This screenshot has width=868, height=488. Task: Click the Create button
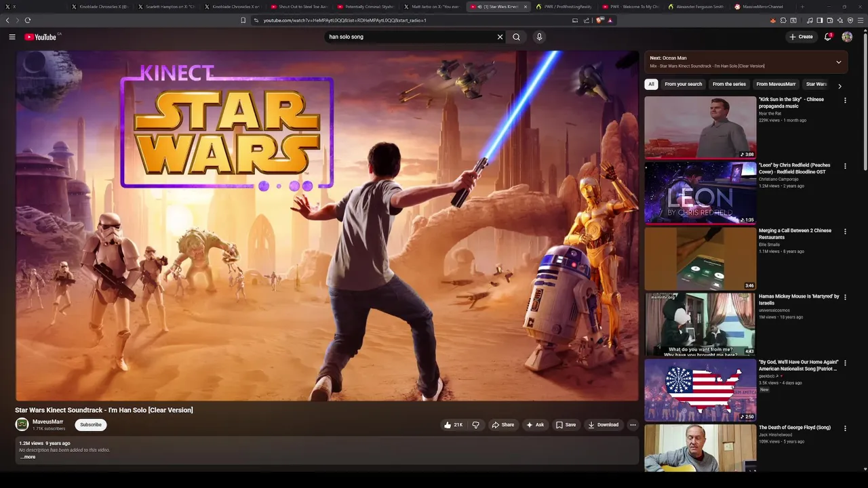coord(801,37)
